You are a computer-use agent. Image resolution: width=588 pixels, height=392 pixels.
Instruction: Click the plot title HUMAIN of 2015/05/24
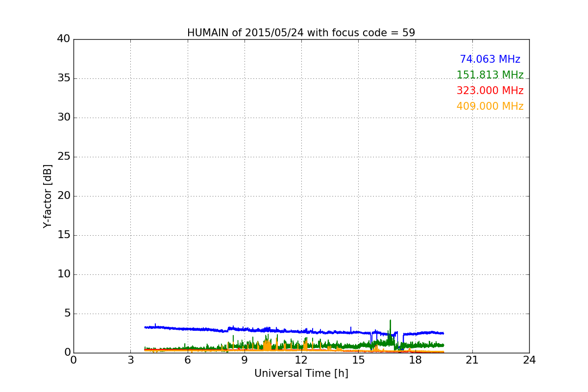point(301,33)
